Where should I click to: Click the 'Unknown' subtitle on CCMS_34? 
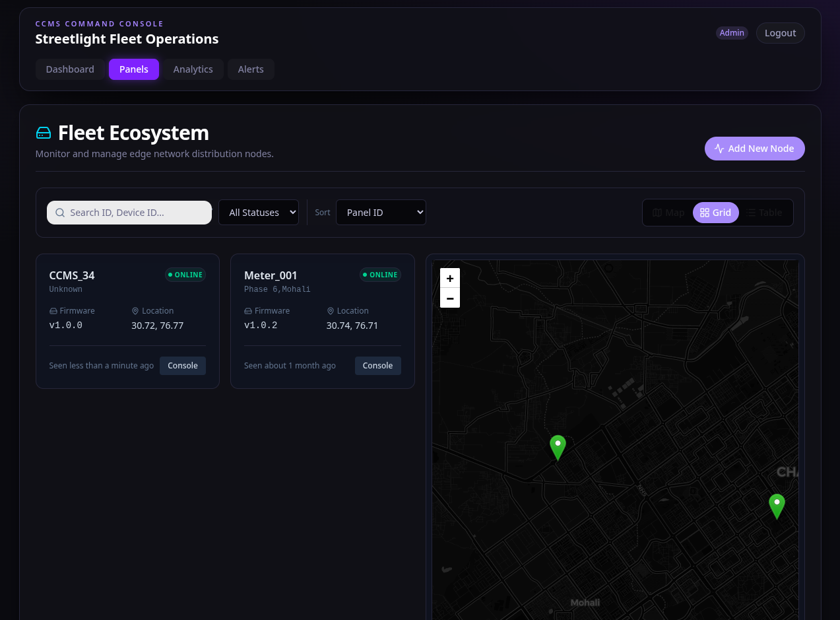[66, 289]
